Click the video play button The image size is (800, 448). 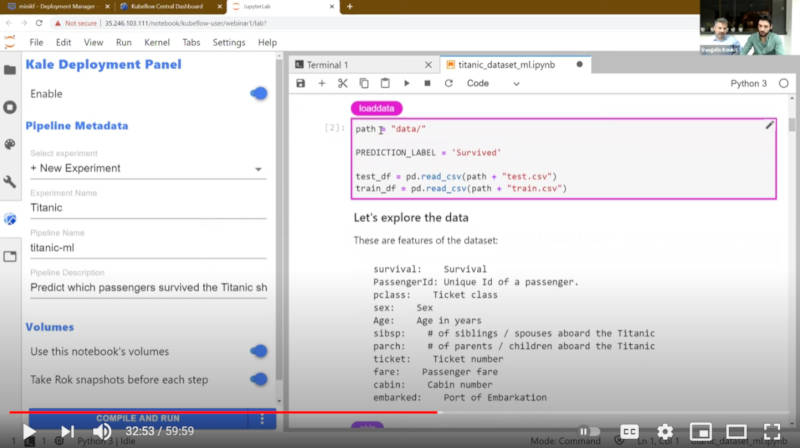pyautogui.click(x=29, y=432)
